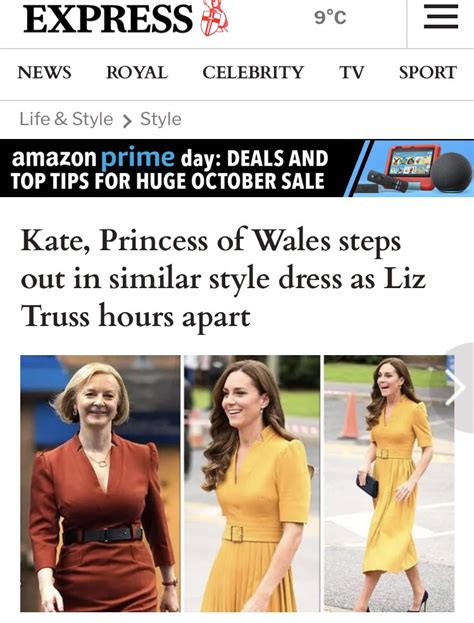Viewport: 474px width, 623px height.
Task: Open the SPORT section
Action: tap(428, 73)
